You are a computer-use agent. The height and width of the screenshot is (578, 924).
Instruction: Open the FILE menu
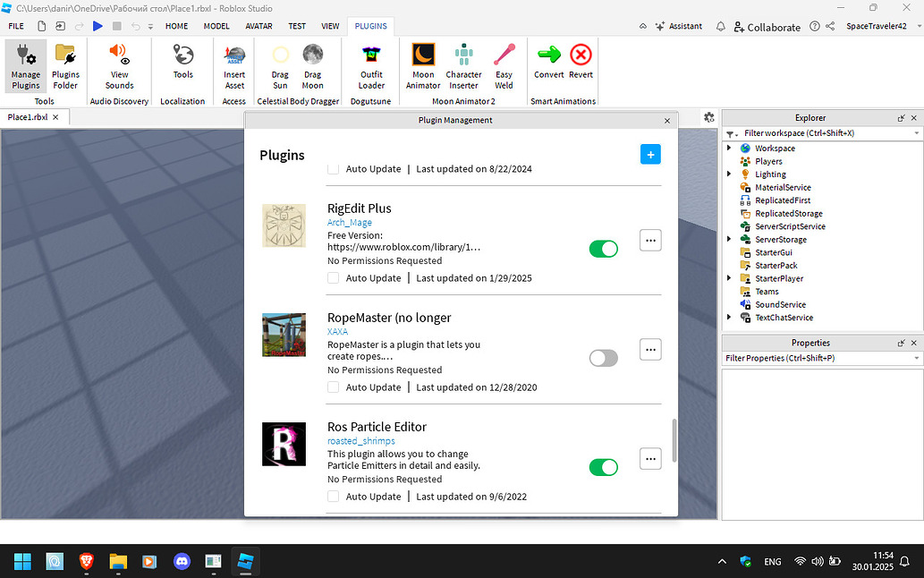point(16,26)
